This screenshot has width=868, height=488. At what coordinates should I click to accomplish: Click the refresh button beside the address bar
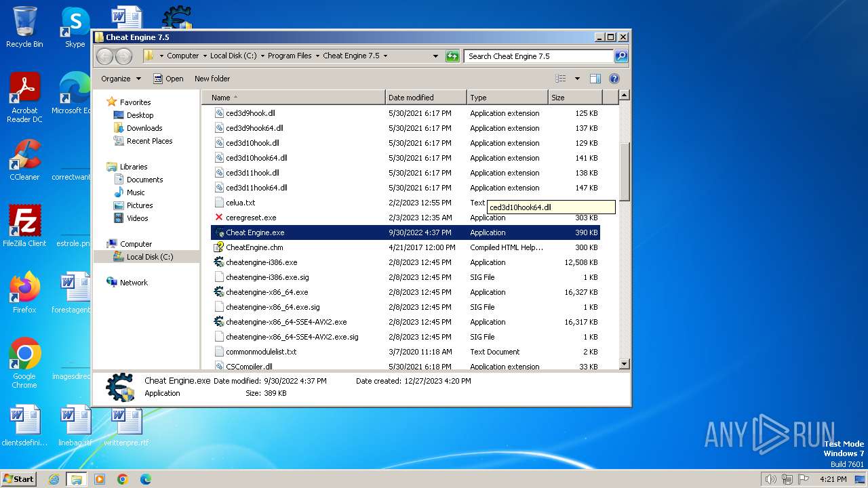pos(452,56)
